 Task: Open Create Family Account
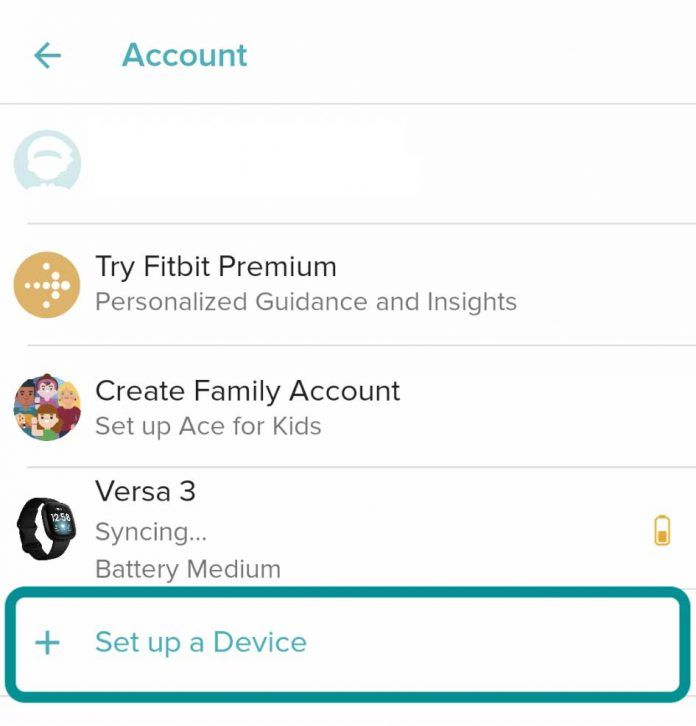point(348,406)
